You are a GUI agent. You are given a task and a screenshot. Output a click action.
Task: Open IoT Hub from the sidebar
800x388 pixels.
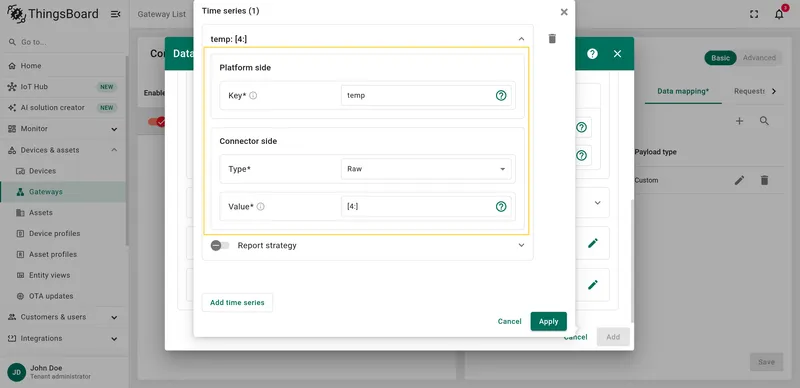point(63,87)
